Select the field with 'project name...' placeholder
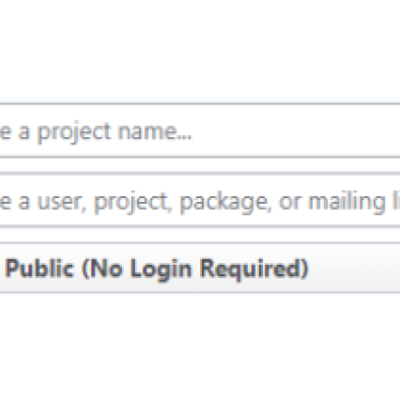The width and height of the screenshot is (400, 400). 200,131
